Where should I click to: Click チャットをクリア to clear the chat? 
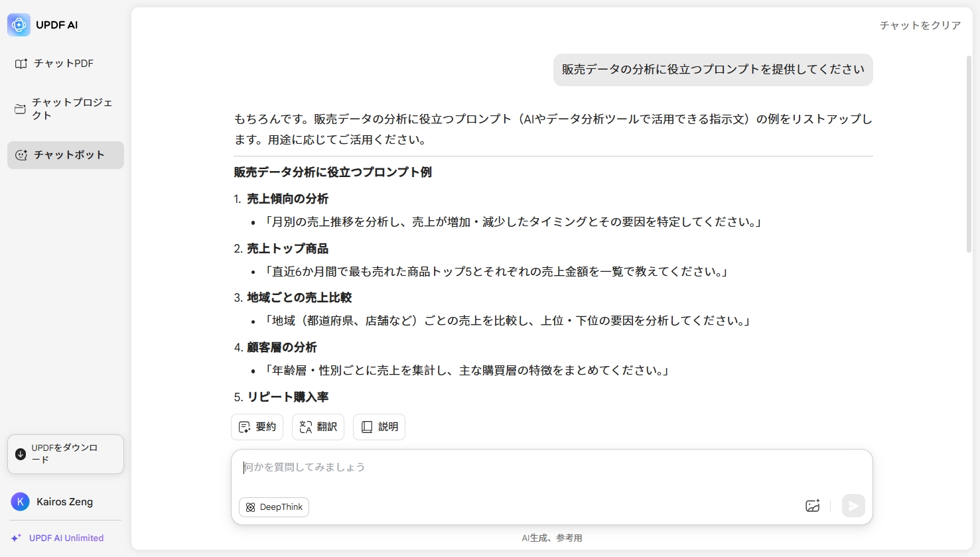(x=920, y=25)
